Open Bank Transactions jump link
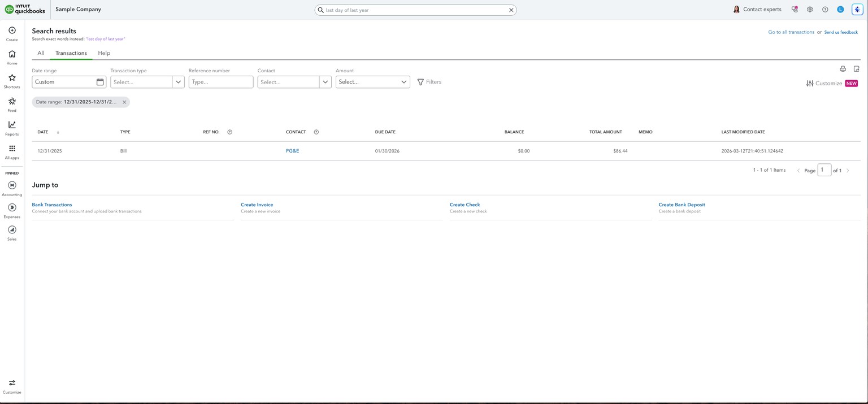This screenshot has height=404, width=868. click(x=52, y=205)
